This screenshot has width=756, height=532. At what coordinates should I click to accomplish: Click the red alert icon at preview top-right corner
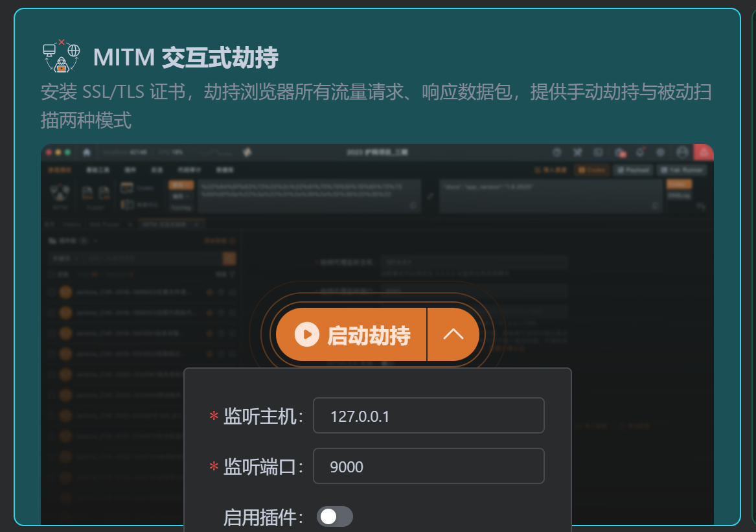click(x=703, y=152)
